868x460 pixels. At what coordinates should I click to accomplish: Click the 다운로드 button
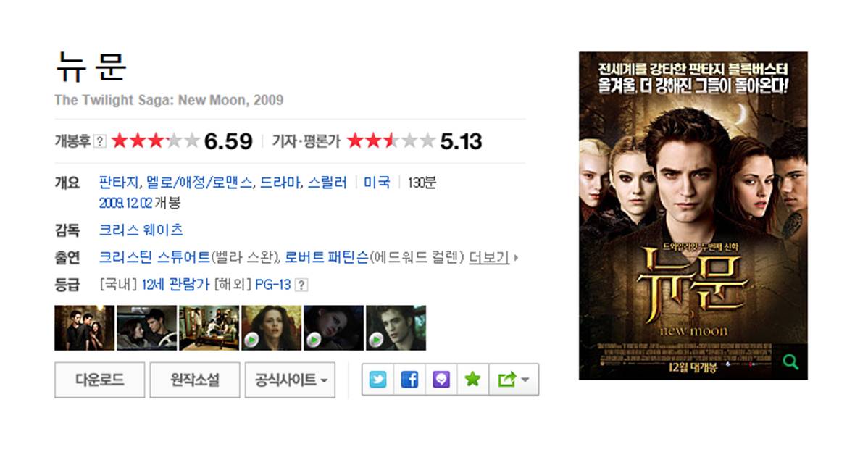100,380
